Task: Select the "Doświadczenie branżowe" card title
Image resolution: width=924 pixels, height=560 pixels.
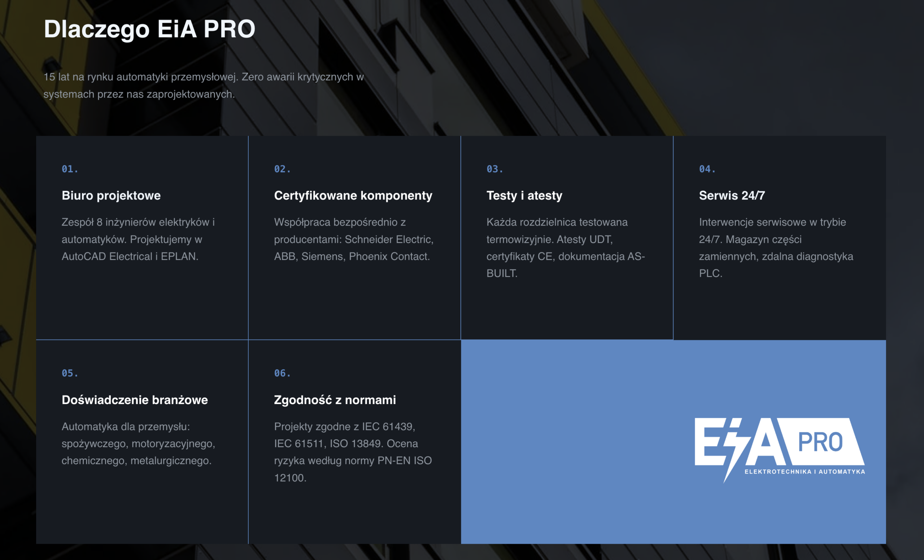Action: point(135,399)
